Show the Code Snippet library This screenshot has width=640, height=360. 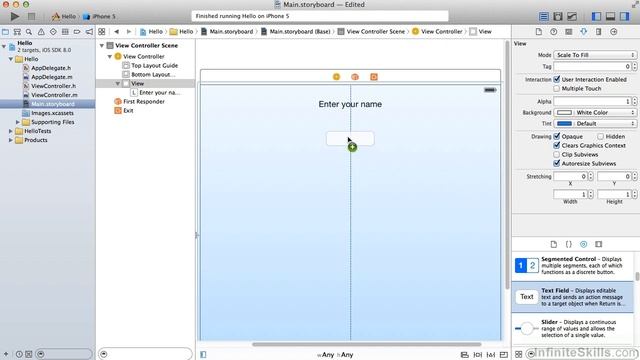569,244
